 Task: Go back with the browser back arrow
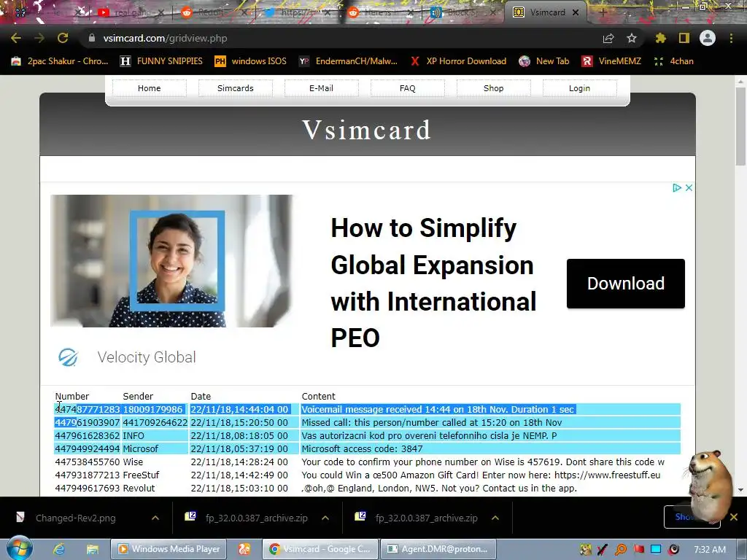16,38
